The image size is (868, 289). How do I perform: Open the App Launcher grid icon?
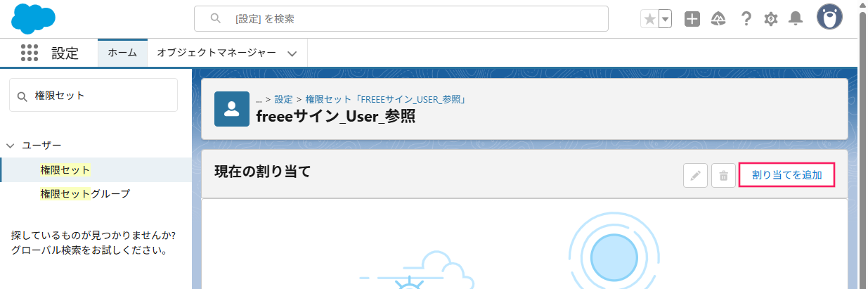(29, 53)
